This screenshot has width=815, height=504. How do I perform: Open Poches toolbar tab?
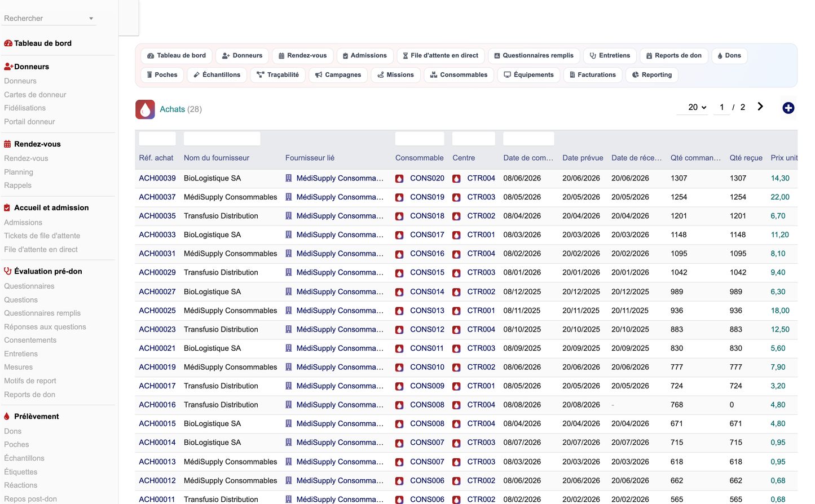click(162, 75)
